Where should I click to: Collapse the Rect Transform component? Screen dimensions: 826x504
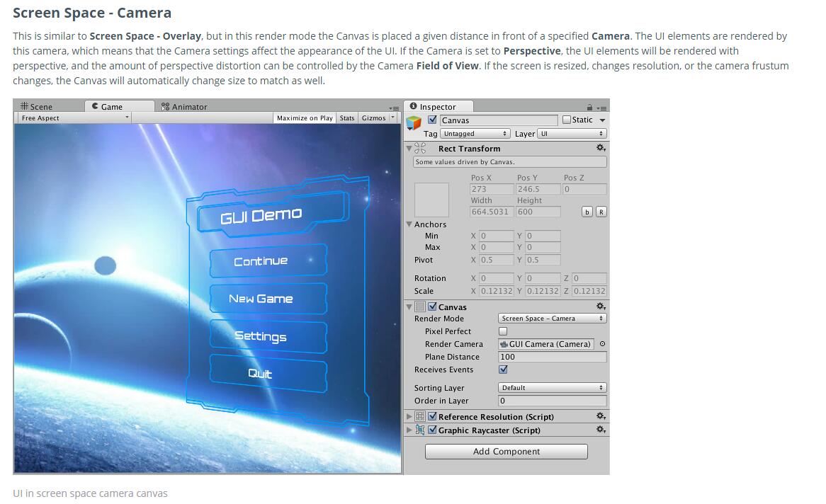[x=409, y=149]
